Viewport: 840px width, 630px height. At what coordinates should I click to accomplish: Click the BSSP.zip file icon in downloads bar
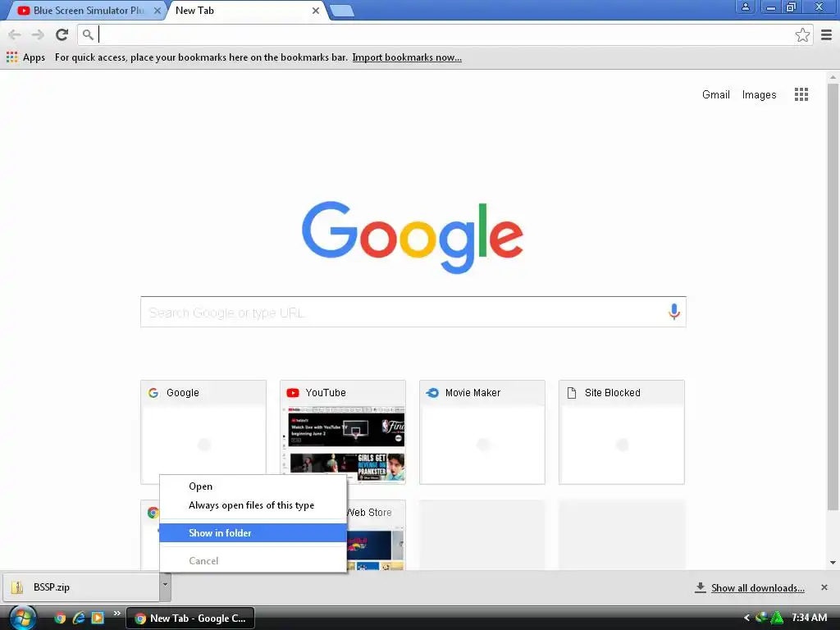(x=18, y=587)
